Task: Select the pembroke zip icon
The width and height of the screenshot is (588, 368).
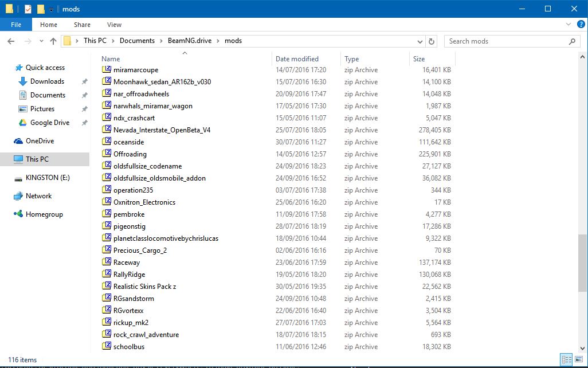Action: click(107, 213)
